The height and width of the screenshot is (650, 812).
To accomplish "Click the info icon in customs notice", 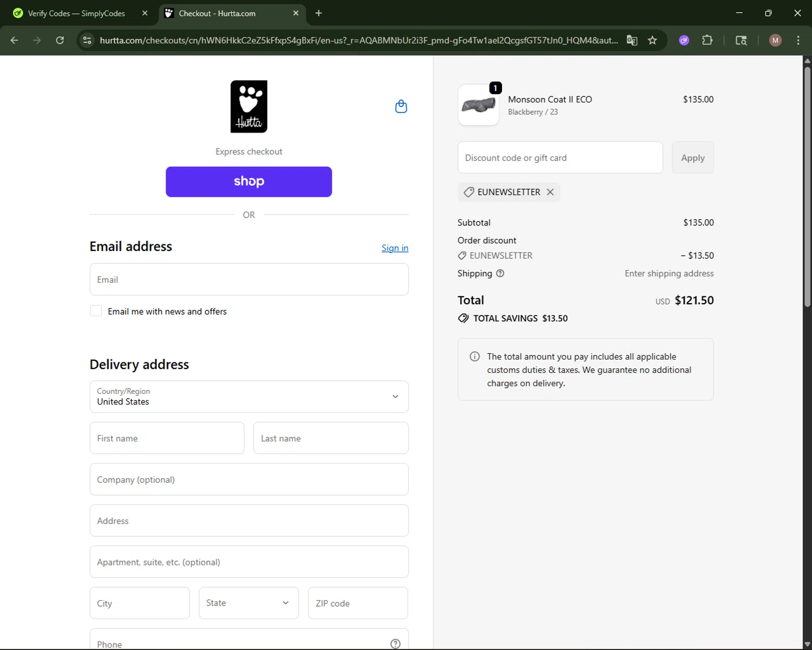I will [475, 356].
